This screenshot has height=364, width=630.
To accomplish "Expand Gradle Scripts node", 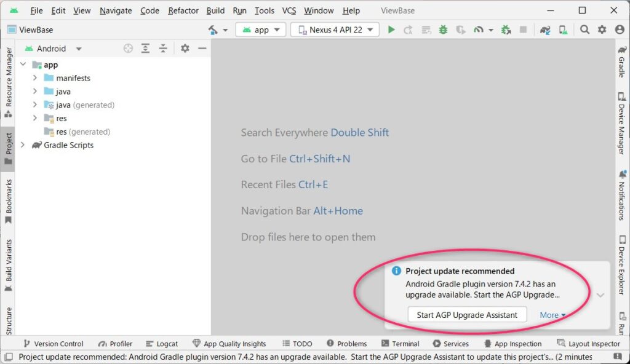I will [23, 144].
